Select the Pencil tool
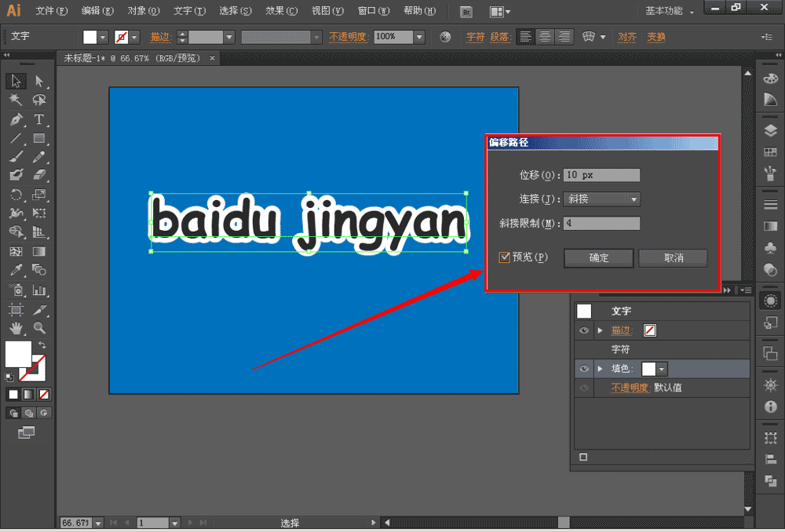Viewport: 785px width, 532px height. point(39,157)
